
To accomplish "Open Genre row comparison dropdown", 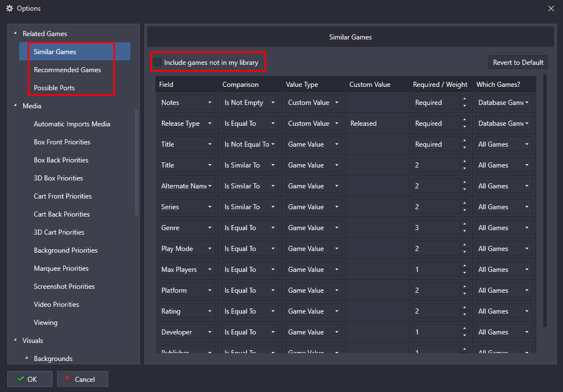I will 250,228.
